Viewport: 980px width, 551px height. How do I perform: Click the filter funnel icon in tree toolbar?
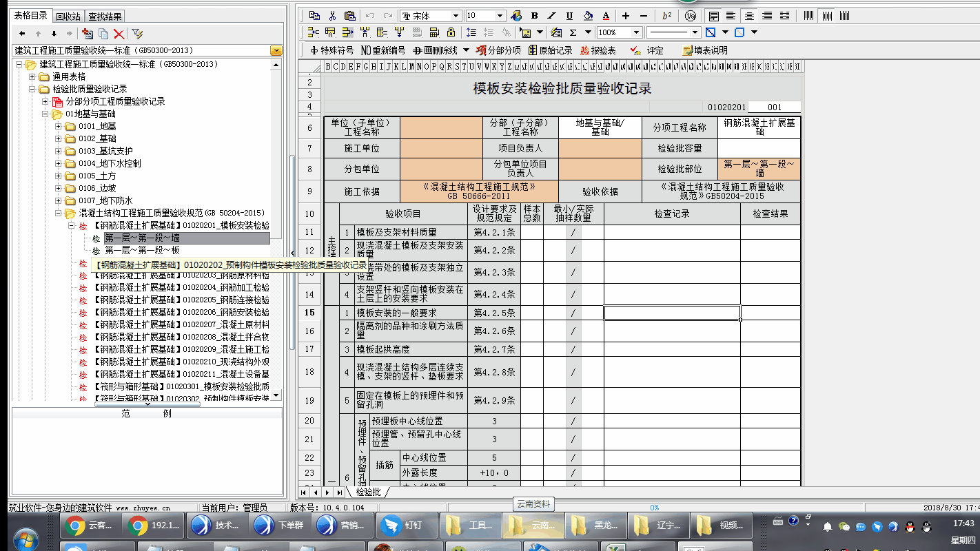tap(137, 33)
